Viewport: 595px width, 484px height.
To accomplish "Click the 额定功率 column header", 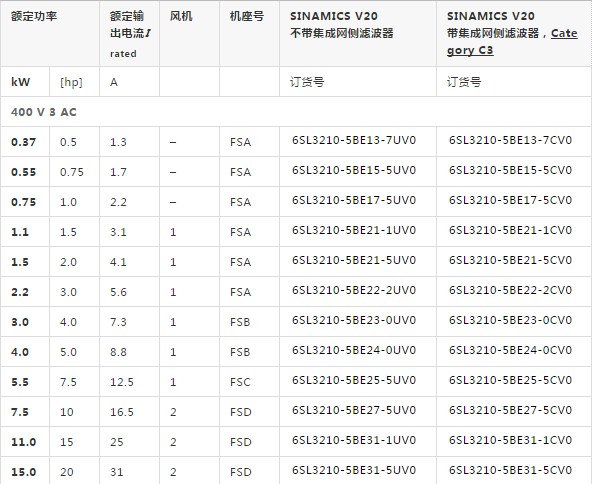I will click(34, 16).
